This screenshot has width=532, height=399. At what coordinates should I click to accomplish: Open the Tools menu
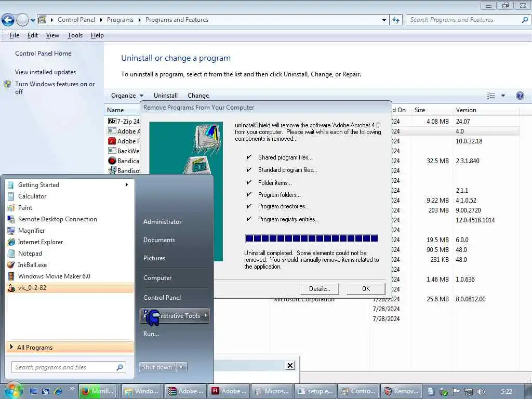(75, 35)
